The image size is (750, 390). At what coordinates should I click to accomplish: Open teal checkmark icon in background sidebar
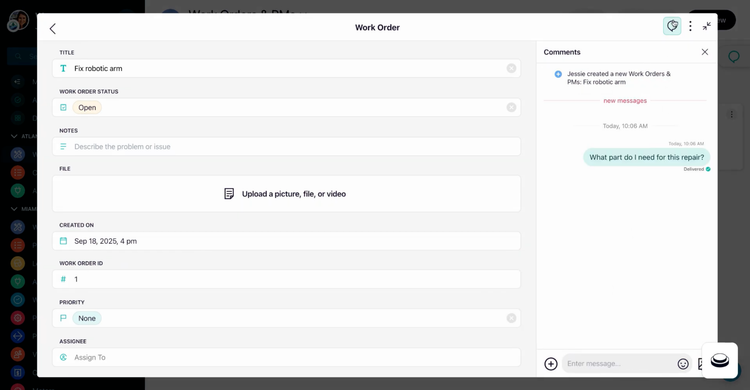(18, 300)
